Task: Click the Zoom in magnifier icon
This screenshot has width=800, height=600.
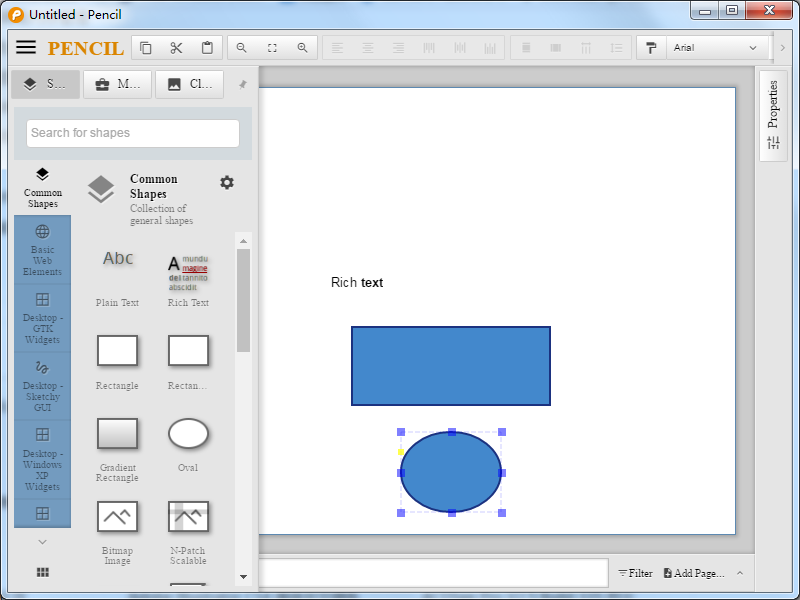Action: point(302,48)
